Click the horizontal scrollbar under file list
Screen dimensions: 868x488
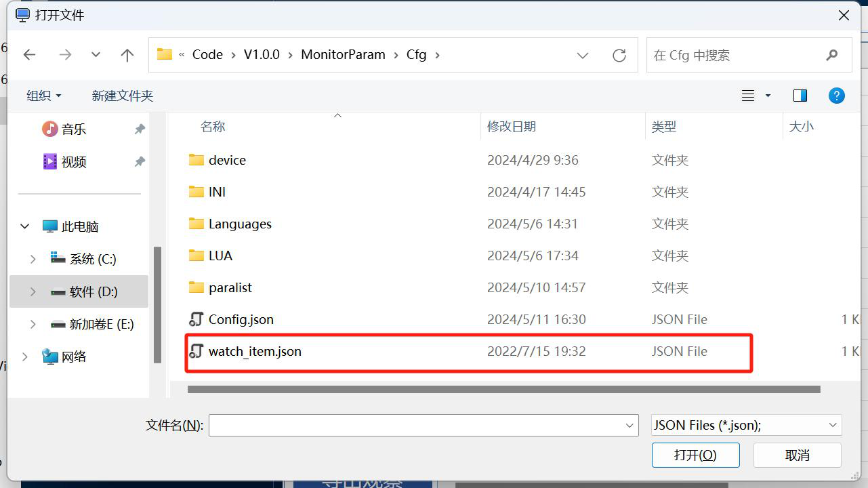pyautogui.click(x=503, y=390)
